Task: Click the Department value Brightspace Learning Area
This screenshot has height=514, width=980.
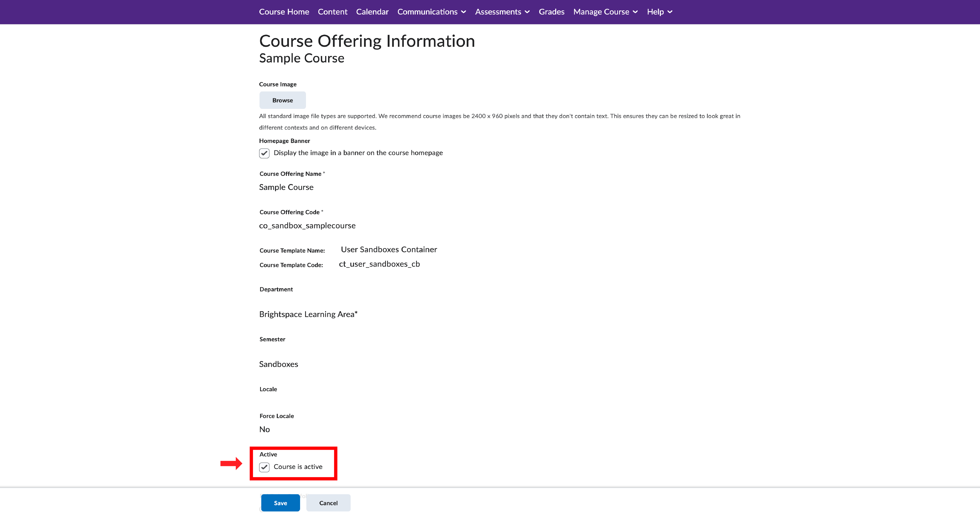Action: coord(308,314)
